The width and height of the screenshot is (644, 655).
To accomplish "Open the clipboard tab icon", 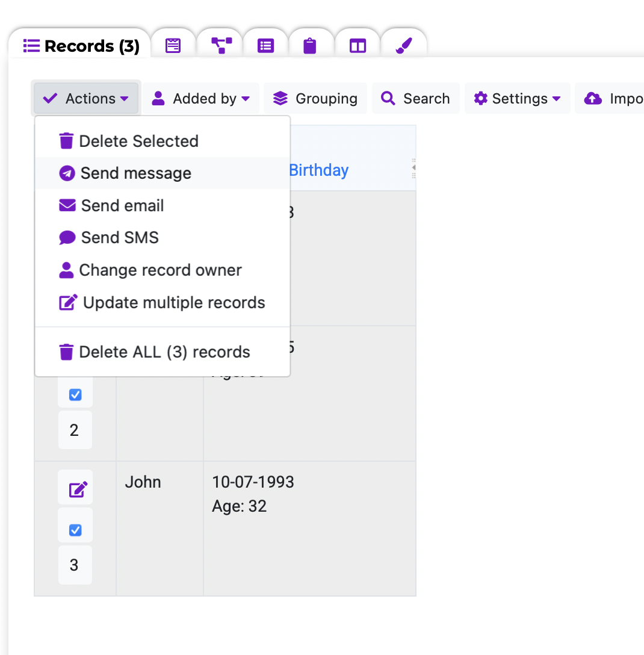I will (309, 46).
